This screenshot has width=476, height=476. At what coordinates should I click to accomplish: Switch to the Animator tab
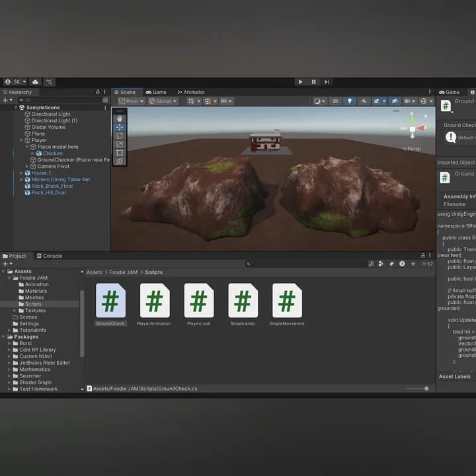191,92
